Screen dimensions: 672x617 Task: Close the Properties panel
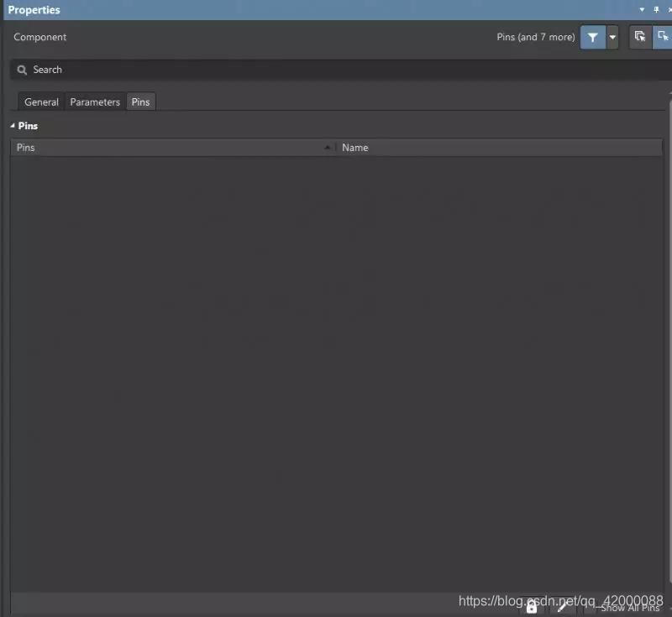tap(669, 10)
